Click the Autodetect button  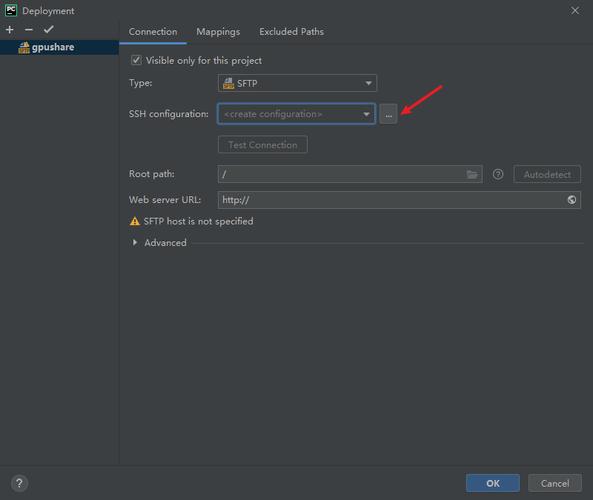click(547, 174)
